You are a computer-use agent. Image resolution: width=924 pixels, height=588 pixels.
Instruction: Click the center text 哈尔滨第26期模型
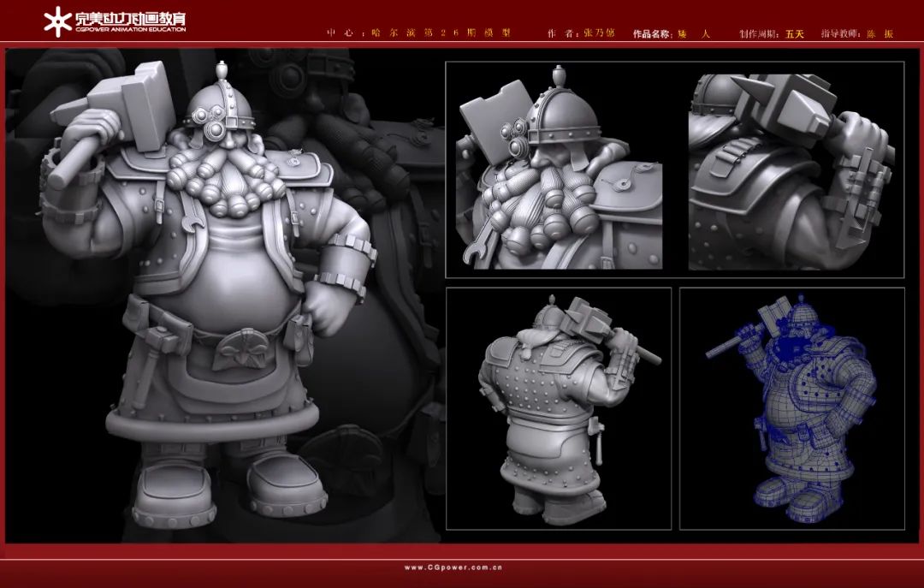441,33
